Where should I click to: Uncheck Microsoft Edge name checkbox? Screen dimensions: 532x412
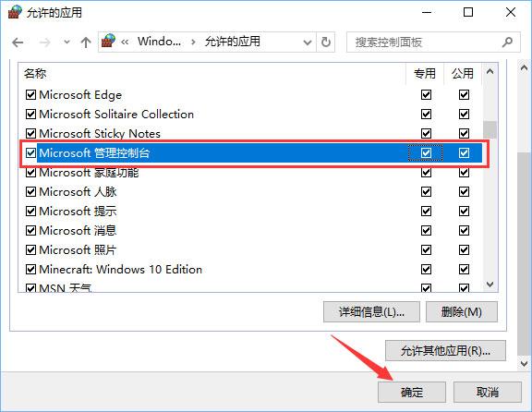click(30, 94)
